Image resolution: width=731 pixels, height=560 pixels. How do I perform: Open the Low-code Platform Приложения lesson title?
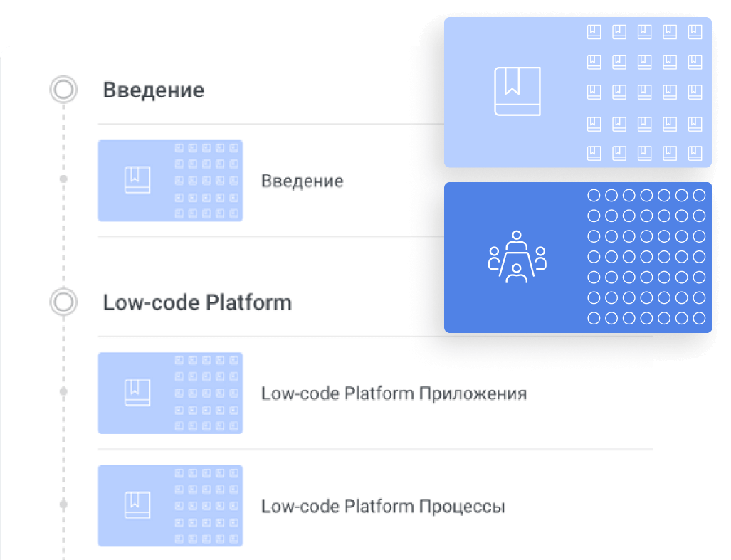[394, 393]
